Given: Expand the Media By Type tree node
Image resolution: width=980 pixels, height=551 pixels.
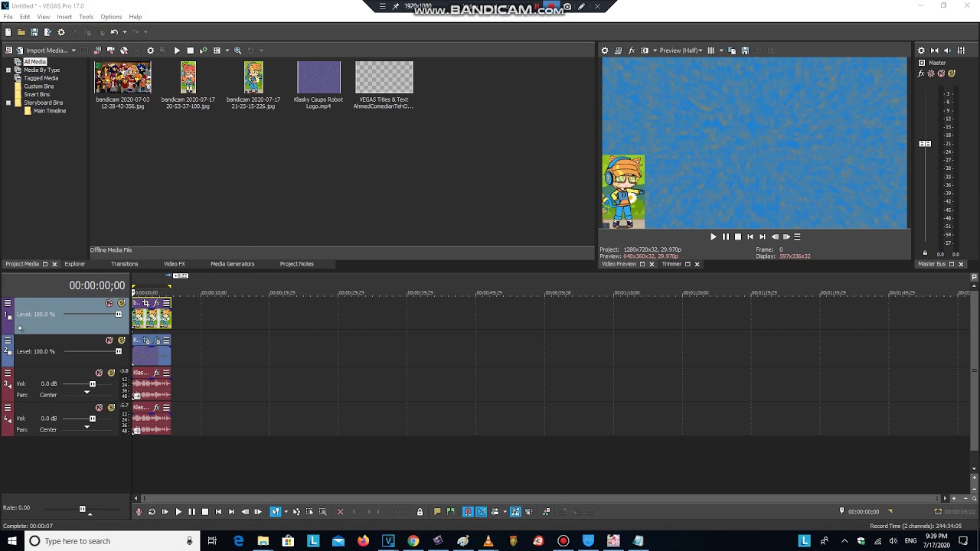Looking at the screenshot, I should click(8, 70).
